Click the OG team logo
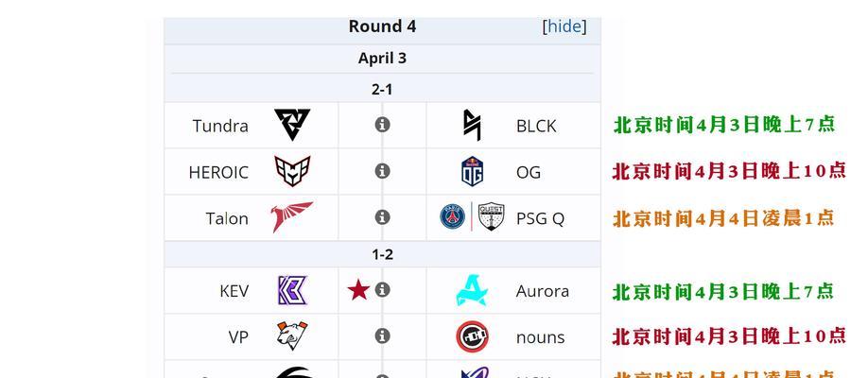 coord(472,171)
